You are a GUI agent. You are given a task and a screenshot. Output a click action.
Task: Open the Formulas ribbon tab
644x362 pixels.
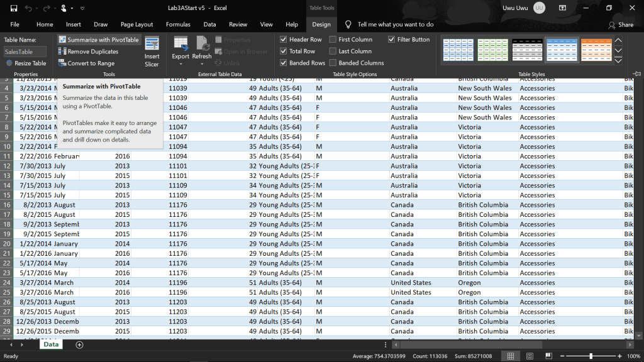[x=178, y=25]
